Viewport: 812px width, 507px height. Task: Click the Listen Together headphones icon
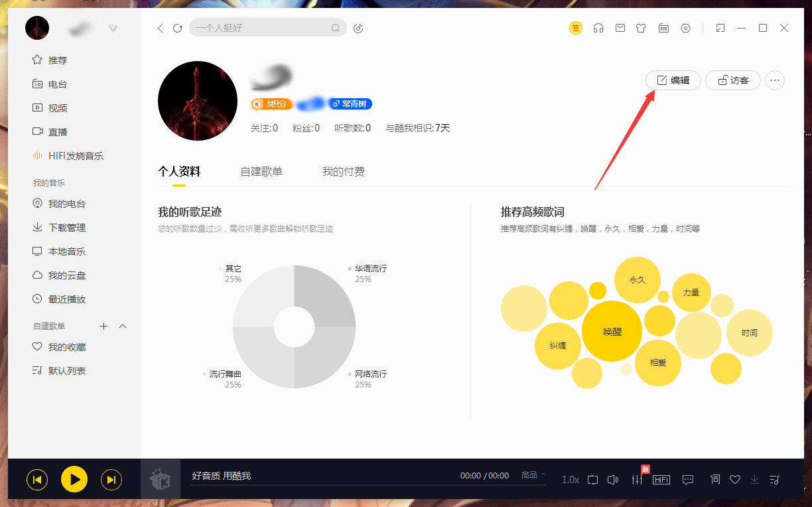point(598,28)
